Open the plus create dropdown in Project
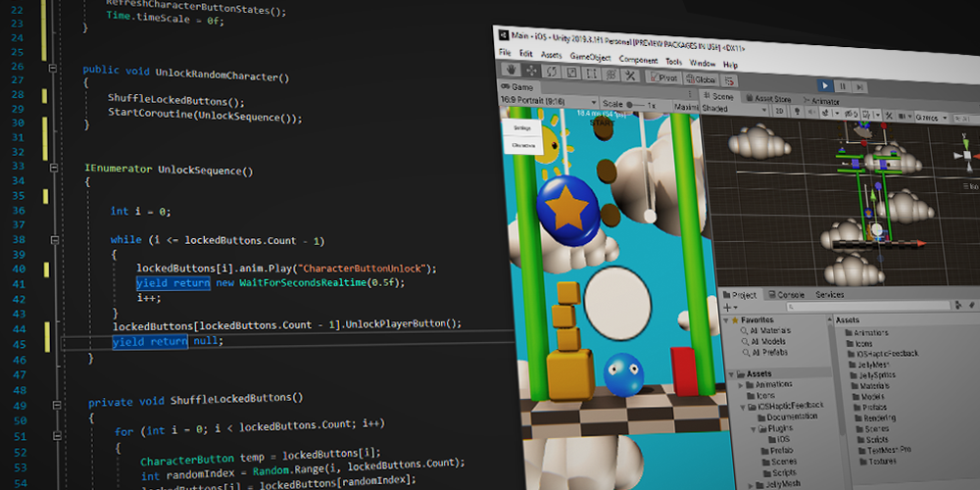Image resolution: width=980 pixels, height=490 pixels. coord(731,307)
